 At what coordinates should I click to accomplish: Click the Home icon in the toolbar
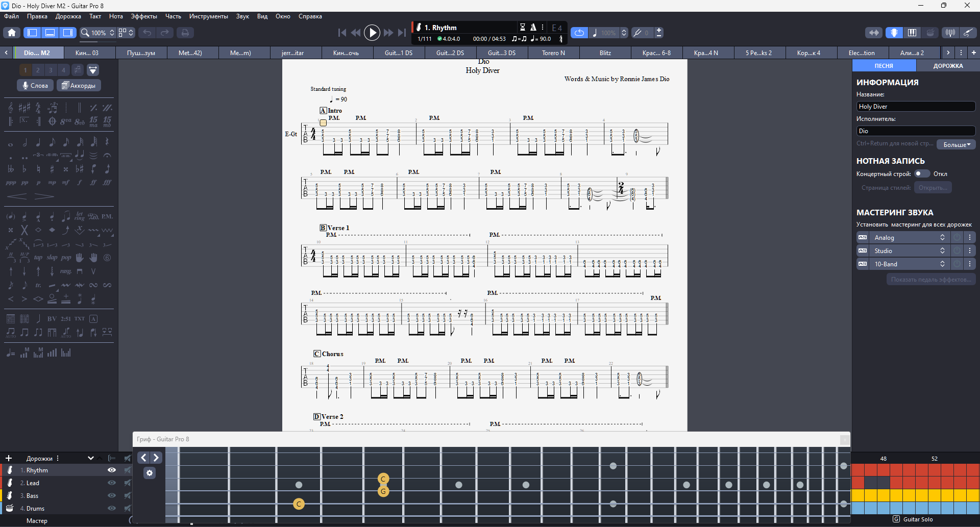(12, 33)
